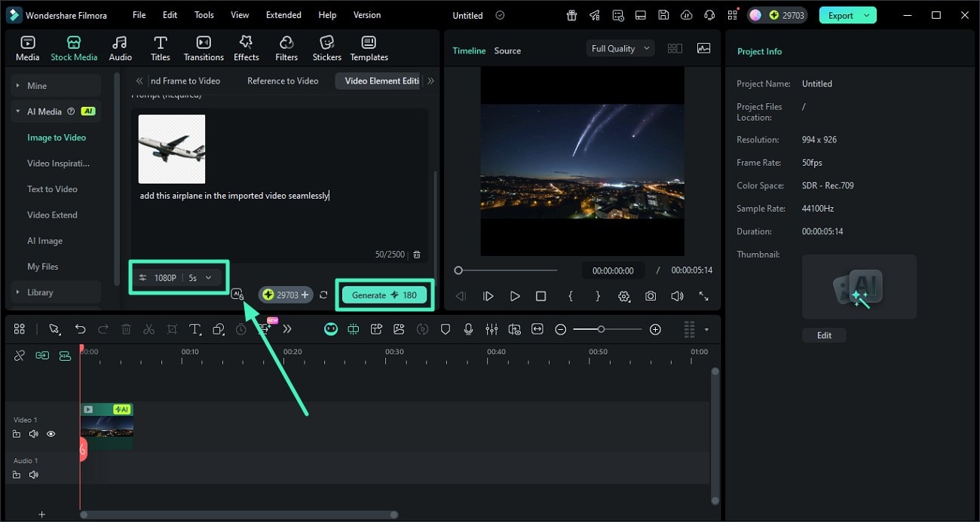Click the Generate 180 button
Viewport: 980px width, 522px height.
[x=384, y=295]
